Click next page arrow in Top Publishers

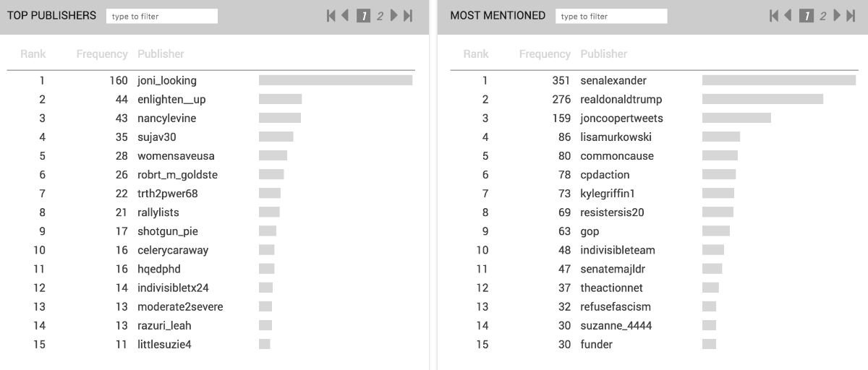(x=394, y=16)
